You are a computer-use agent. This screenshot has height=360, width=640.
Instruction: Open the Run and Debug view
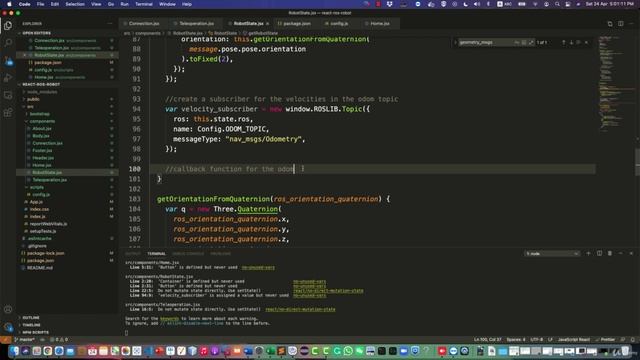8,78
